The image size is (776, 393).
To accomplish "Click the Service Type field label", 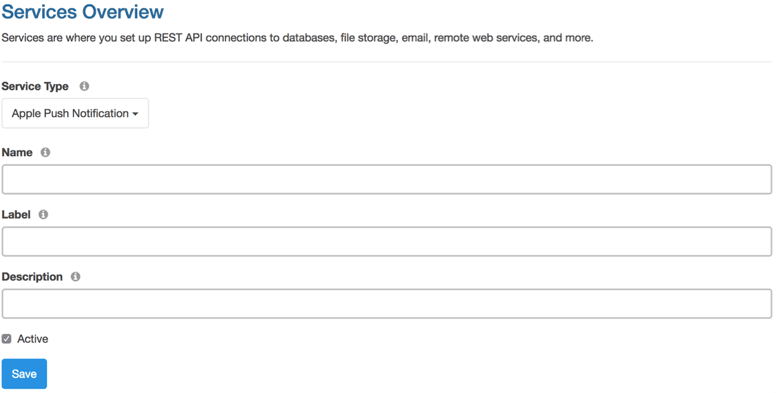I will point(35,86).
